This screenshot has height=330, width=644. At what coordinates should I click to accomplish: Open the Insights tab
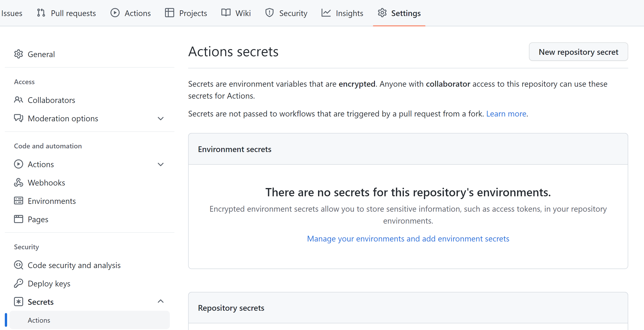point(342,13)
